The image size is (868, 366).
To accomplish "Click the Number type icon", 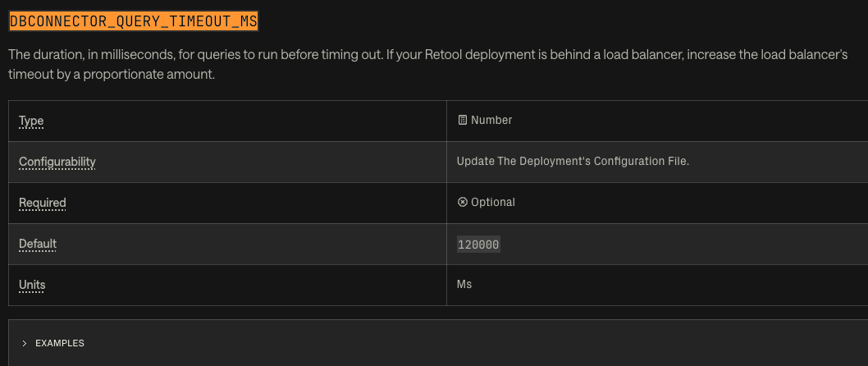I will click(x=463, y=121).
